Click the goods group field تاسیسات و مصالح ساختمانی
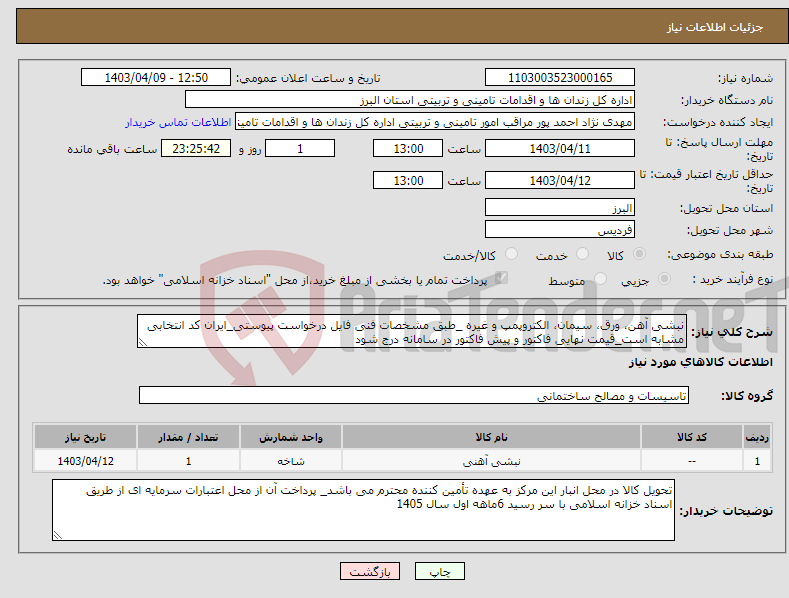 pos(414,396)
